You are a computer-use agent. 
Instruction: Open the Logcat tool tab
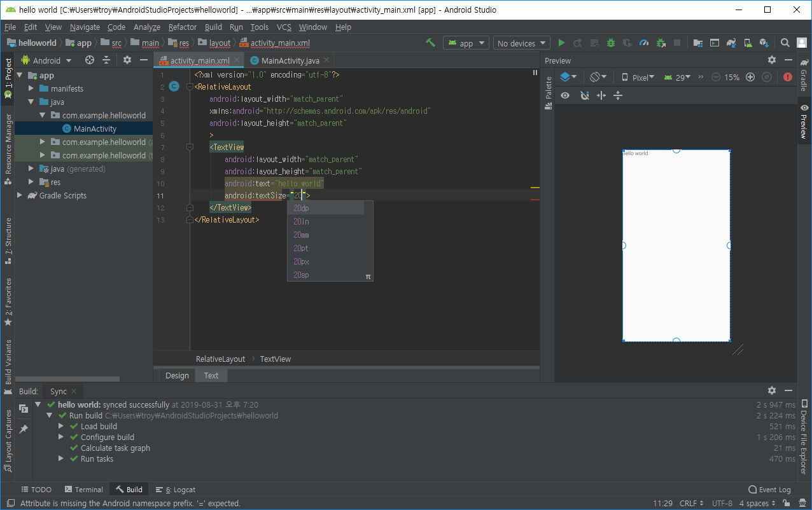click(x=176, y=489)
